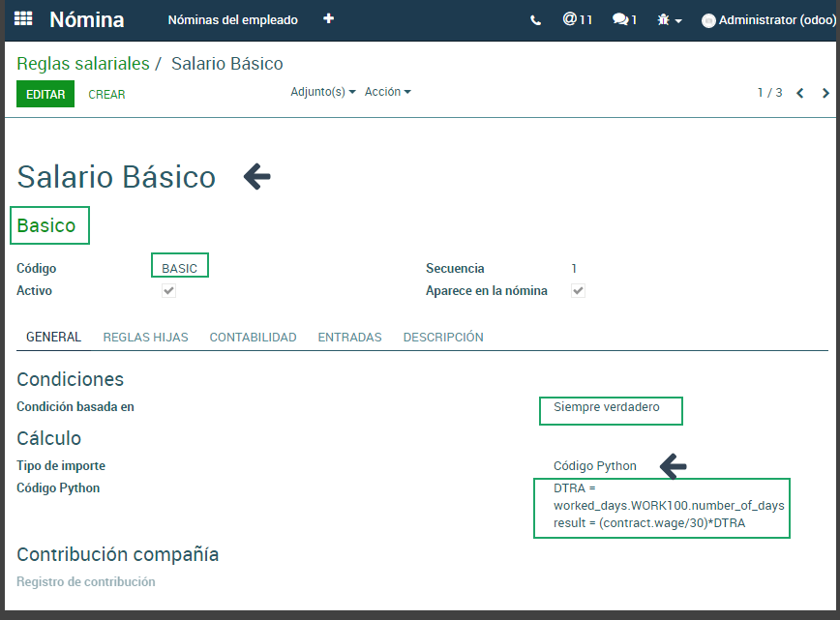Click the plus icon in top navbar
This screenshot has height=620, width=840.
329,18
